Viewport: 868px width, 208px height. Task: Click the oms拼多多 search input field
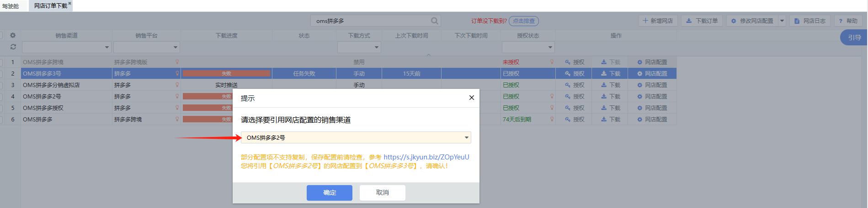tap(370, 21)
